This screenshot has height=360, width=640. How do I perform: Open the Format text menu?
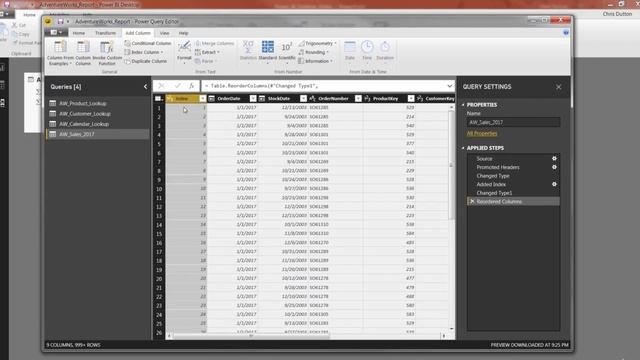tap(184, 52)
